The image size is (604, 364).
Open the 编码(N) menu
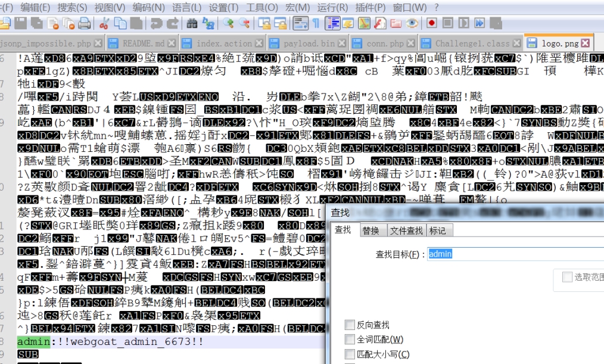(x=148, y=7)
